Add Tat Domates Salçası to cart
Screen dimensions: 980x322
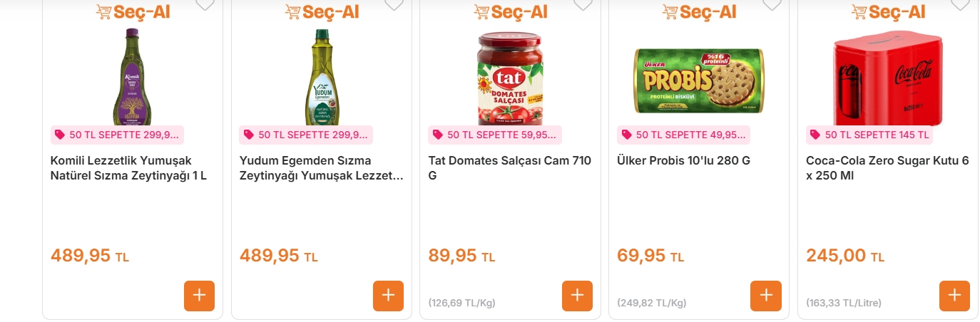[x=577, y=296]
